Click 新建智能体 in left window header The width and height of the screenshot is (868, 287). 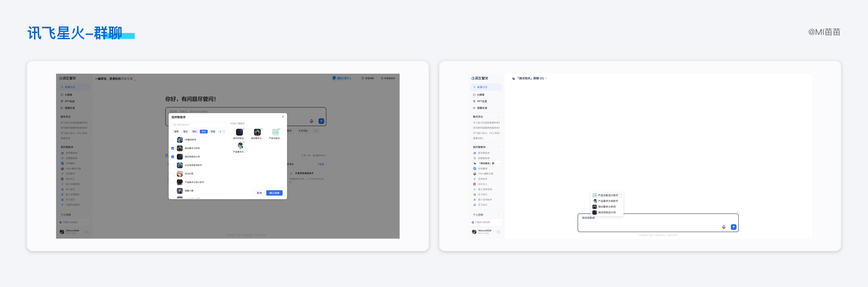pos(388,78)
